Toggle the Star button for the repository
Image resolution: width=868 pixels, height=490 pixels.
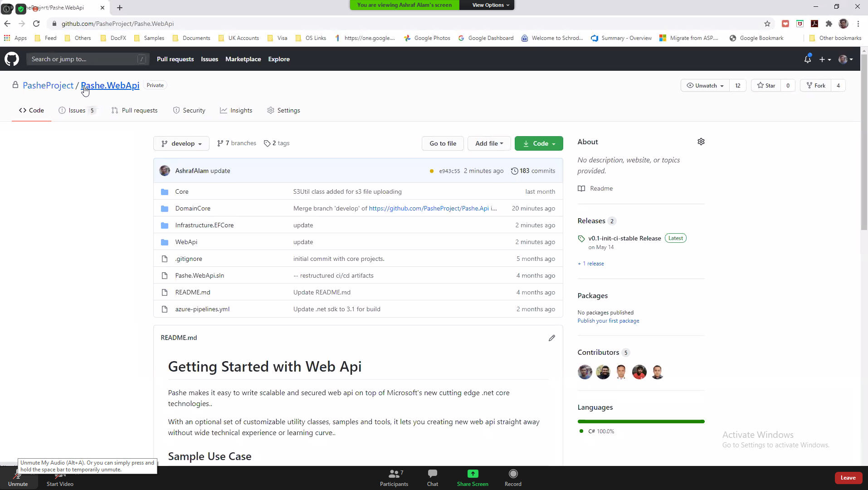pos(766,85)
